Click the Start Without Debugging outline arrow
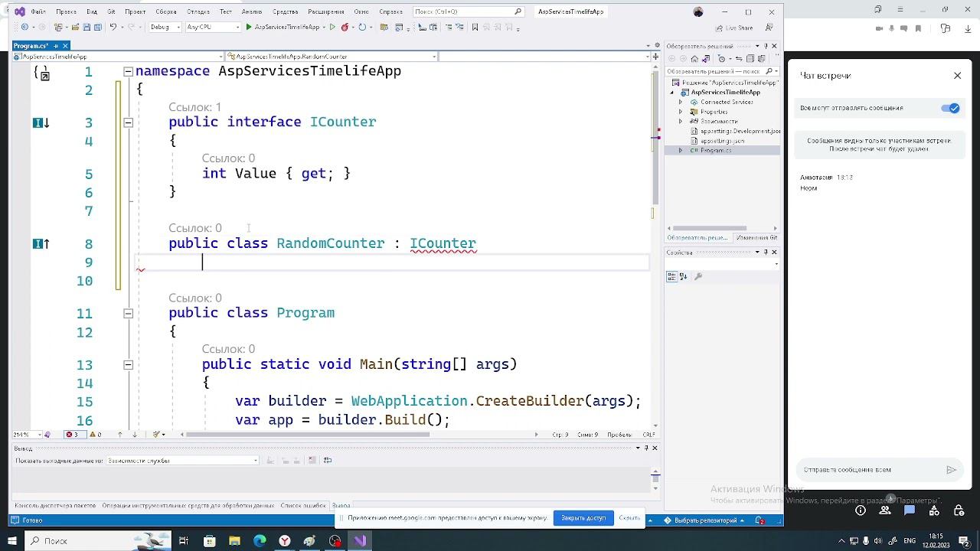This screenshot has width=980, height=551. 332,27
